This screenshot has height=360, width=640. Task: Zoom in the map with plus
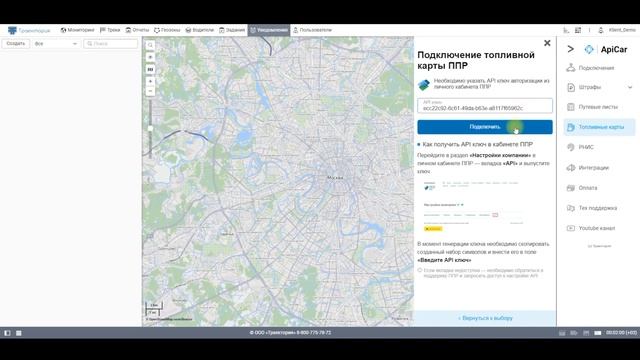150,82
